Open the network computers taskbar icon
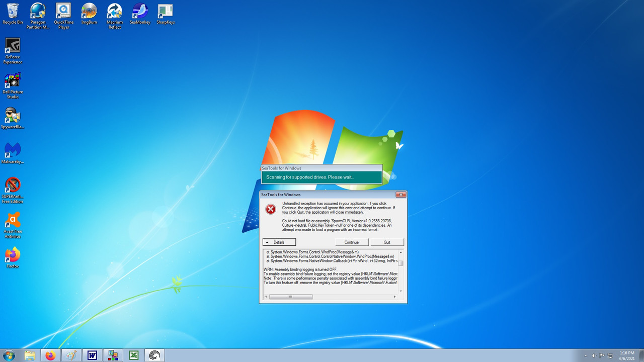 coord(113,355)
